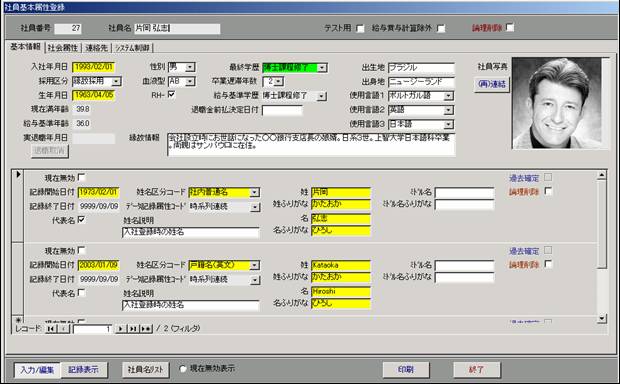Toggle the テスト用 checkbox

pyautogui.click(x=360, y=28)
